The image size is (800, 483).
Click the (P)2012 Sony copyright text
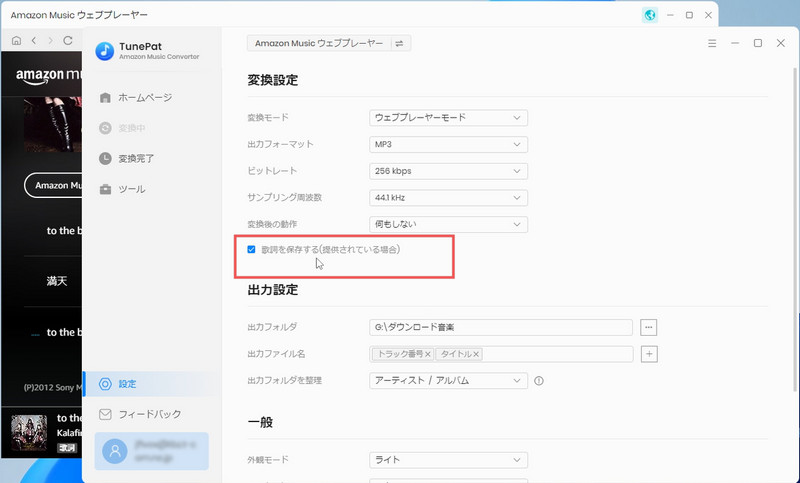[x=53, y=388]
